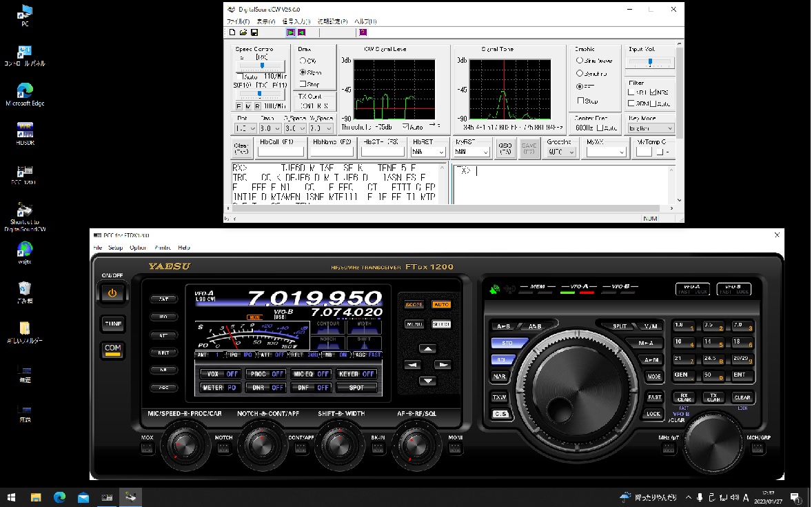Click the VOX OFF button on the radio display
812x507 pixels.
coord(222,374)
